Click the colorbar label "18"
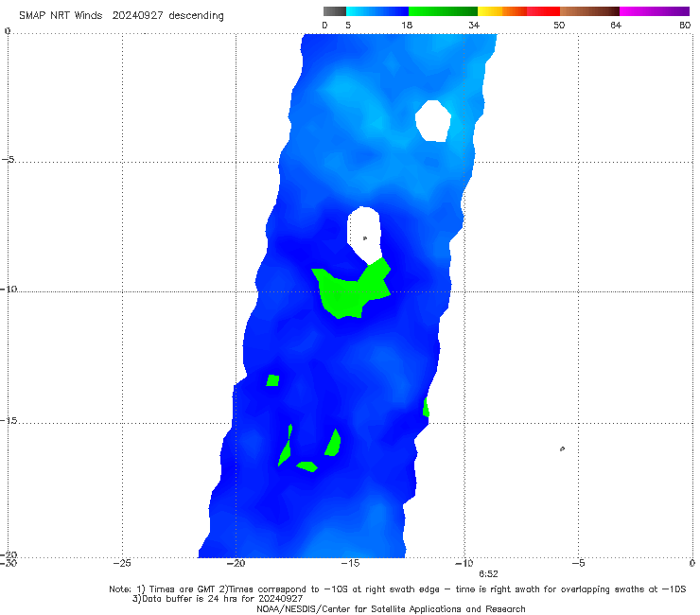This screenshot has height=615, width=700. click(x=407, y=25)
